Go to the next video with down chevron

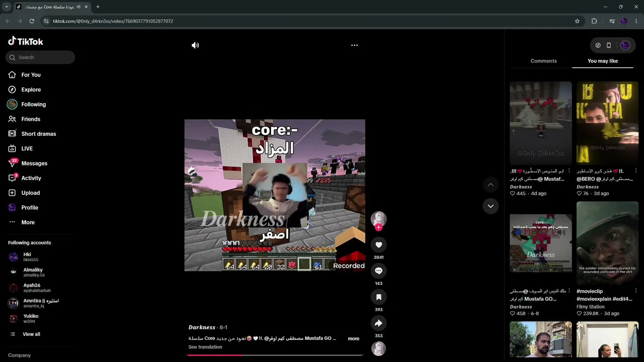(x=491, y=206)
